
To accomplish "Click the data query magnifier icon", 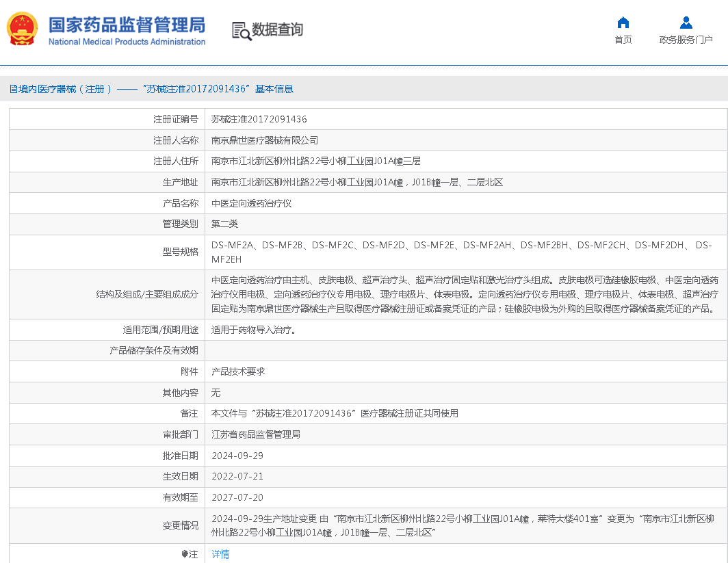I will 241,31.
